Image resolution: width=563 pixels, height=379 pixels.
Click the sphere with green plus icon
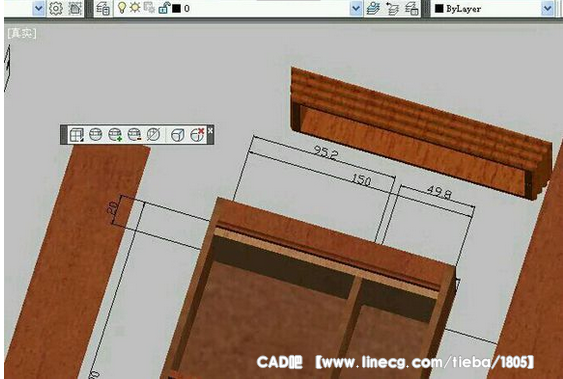[115, 135]
